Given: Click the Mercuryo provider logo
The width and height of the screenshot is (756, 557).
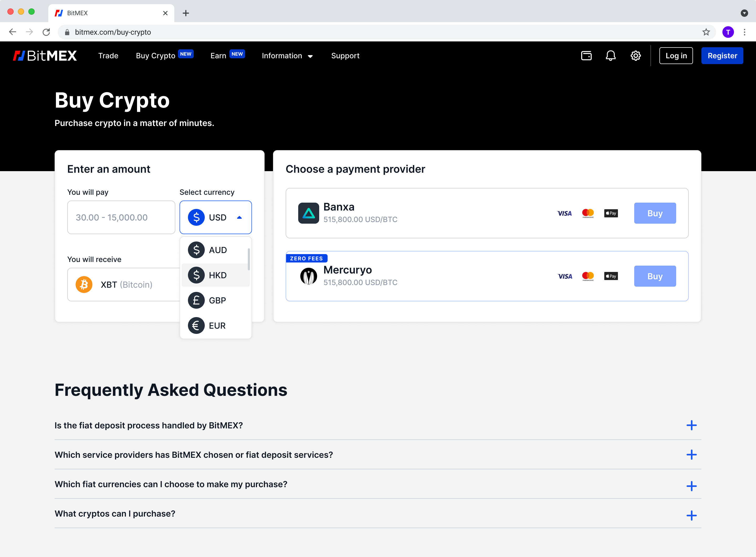Looking at the screenshot, I should [308, 276].
